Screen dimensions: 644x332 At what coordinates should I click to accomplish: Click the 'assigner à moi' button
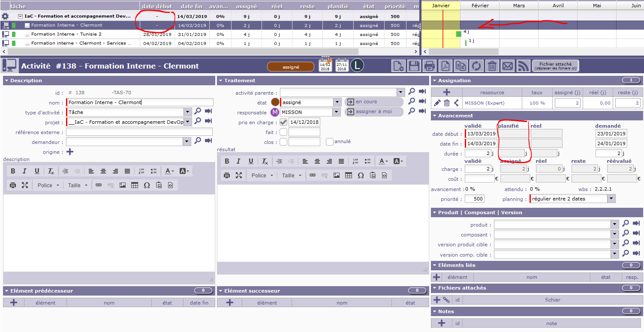[373, 112]
